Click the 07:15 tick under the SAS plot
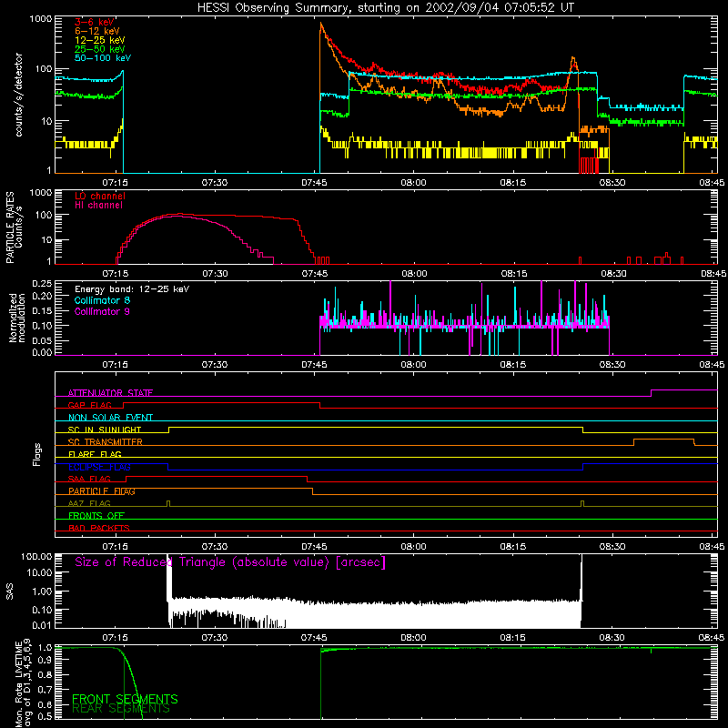This screenshot has height=728, width=728. [116, 638]
